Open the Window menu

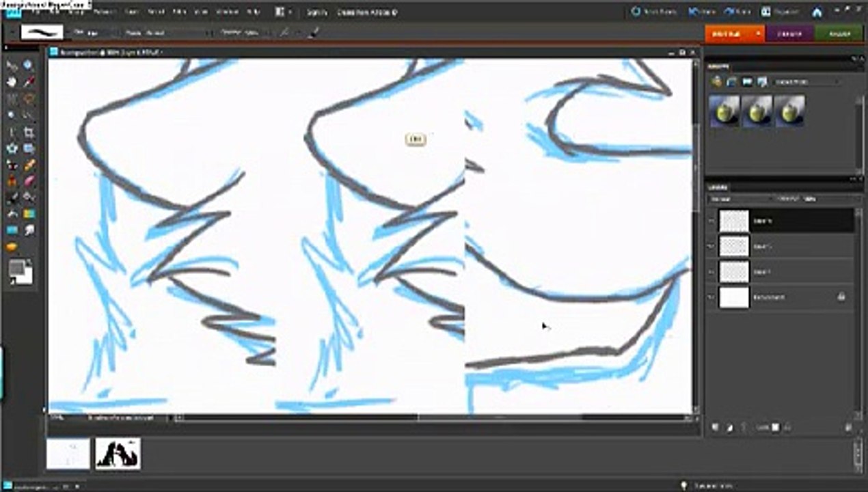226,12
